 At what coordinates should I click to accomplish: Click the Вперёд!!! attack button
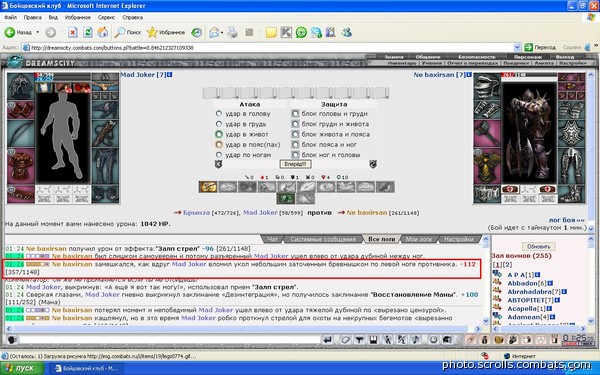(295, 164)
